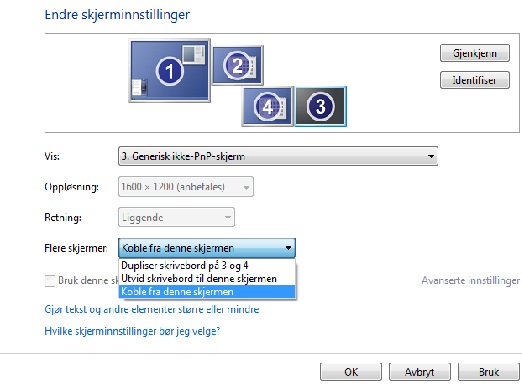Collapse the Flere skjermer dropdown arrow
Viewport: 522px width, 387px height.
tap(288, 248)
